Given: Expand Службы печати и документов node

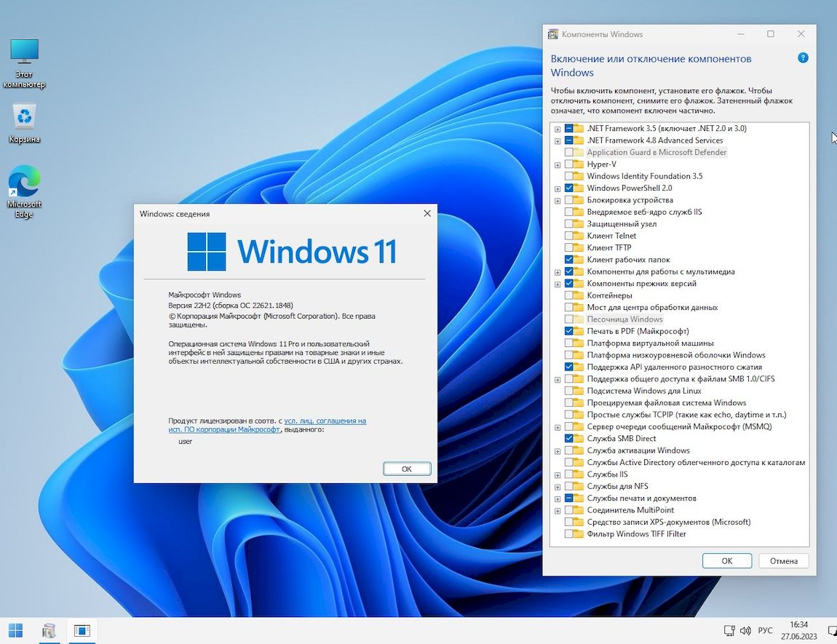Looking at the screenshot, I should pyautogui.click(x=558, y=499).
